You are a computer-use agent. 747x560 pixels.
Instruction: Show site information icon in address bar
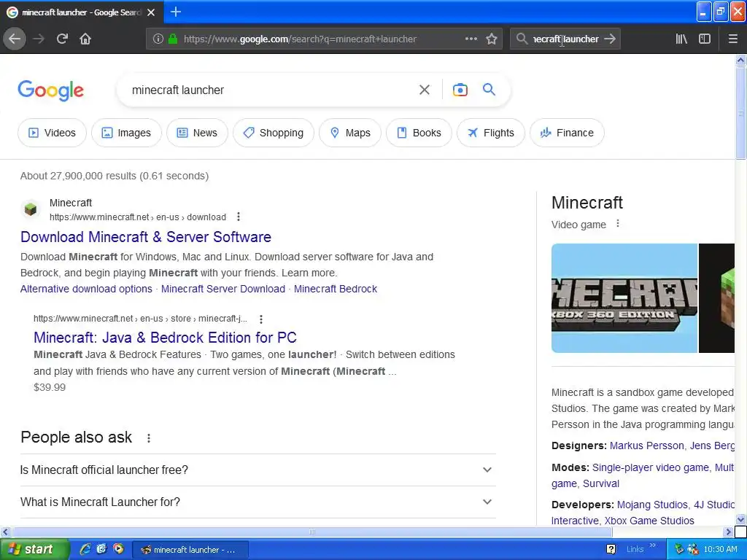(158, 39)
